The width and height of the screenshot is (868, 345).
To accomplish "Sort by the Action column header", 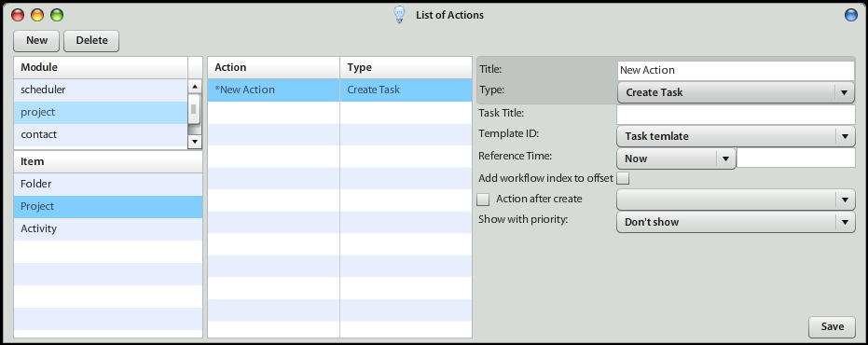I will (x=273, y=67).
